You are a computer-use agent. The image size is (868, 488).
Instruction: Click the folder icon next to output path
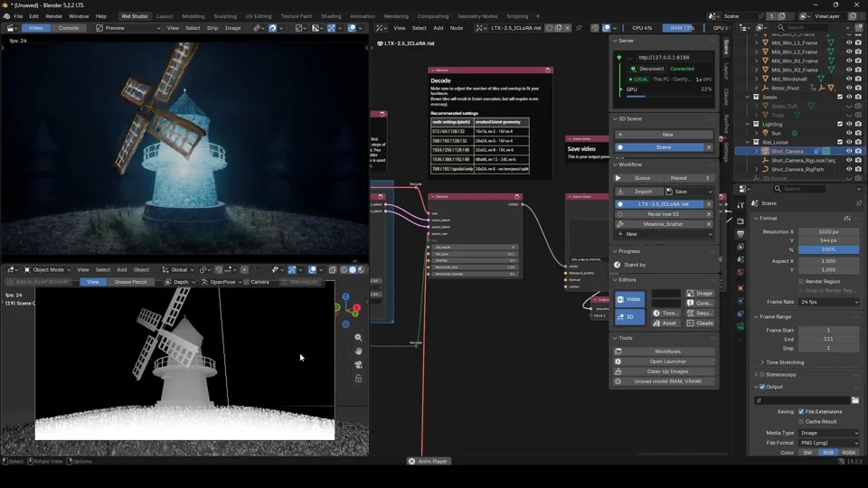click(855, 400)
